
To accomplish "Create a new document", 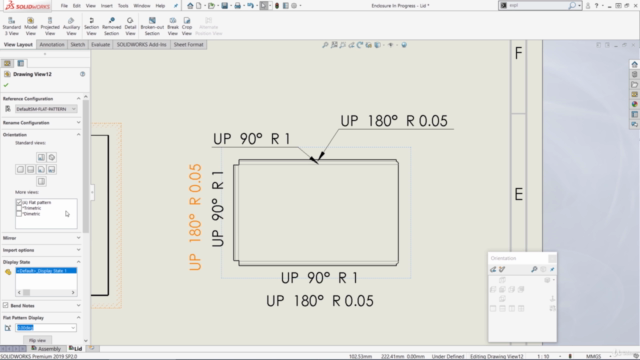I will point(199,6).
